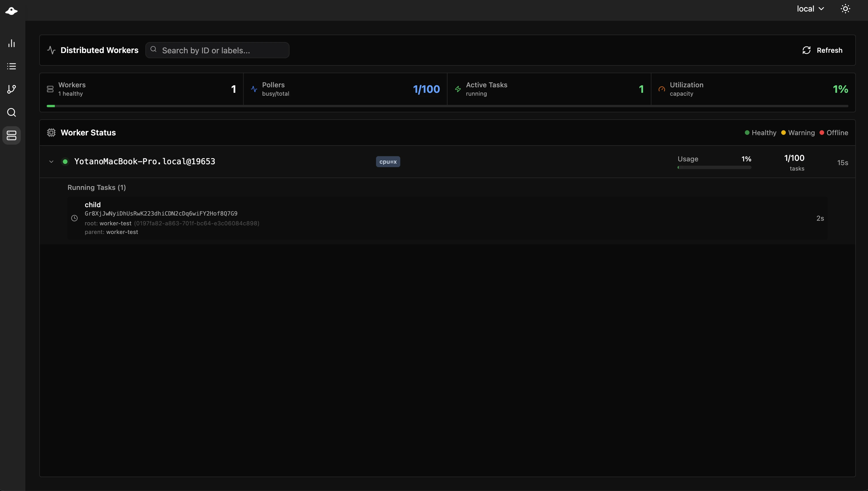Image resolution: width=868 pixels, height=491 pixels.
Task: Open the list view sidebar icon
Action: click(x=12, y=66)
